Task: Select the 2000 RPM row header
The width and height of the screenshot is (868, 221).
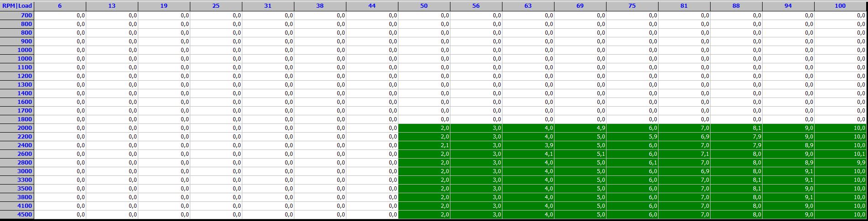Action: [17, 128]
